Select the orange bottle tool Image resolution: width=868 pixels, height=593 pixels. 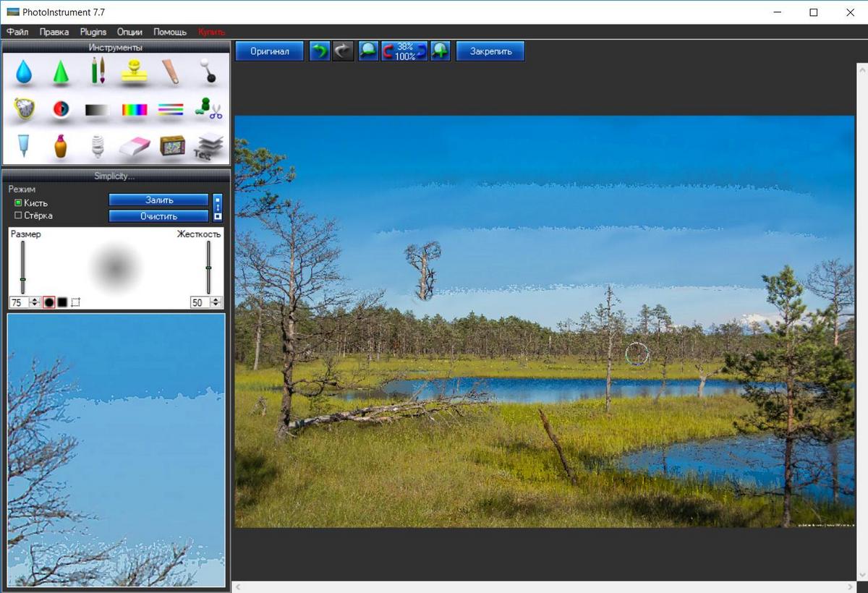pyautogui.click(x=61, y=145)
